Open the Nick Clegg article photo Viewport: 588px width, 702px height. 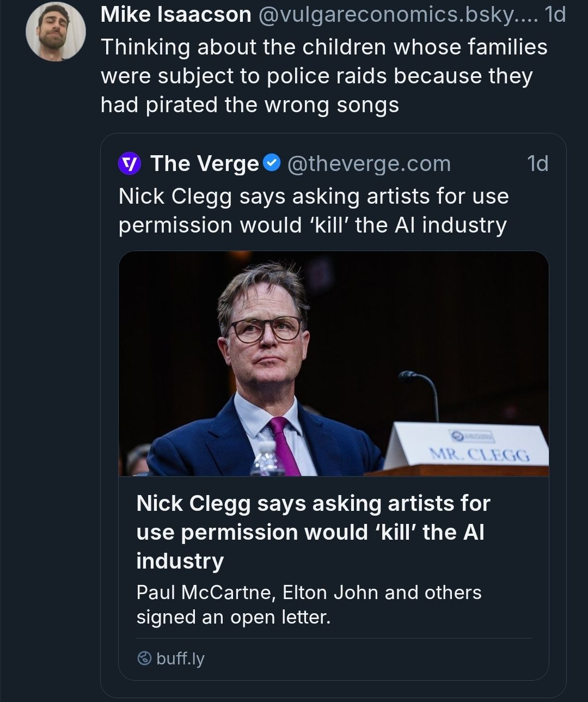[x=333, y=363]
